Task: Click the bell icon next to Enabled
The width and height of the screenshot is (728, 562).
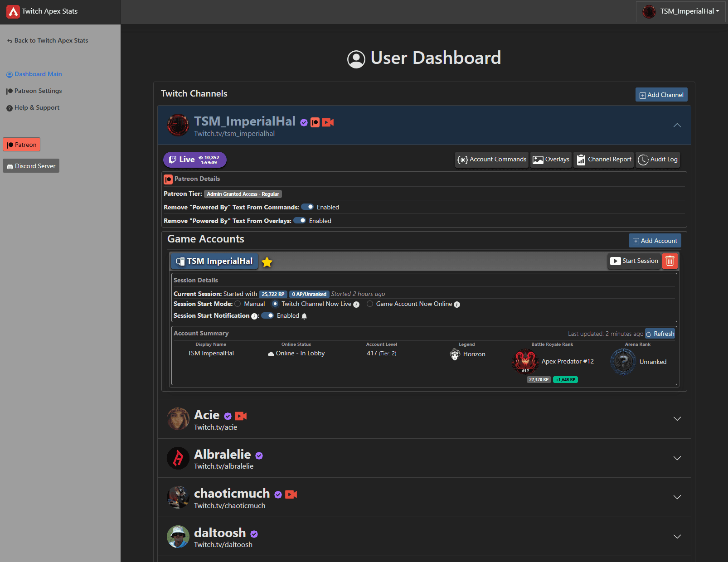Action: 304,316
